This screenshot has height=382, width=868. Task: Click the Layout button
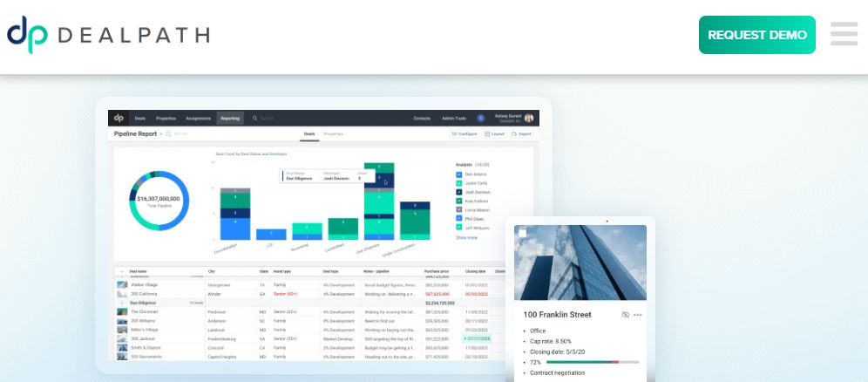click(494, 134)
